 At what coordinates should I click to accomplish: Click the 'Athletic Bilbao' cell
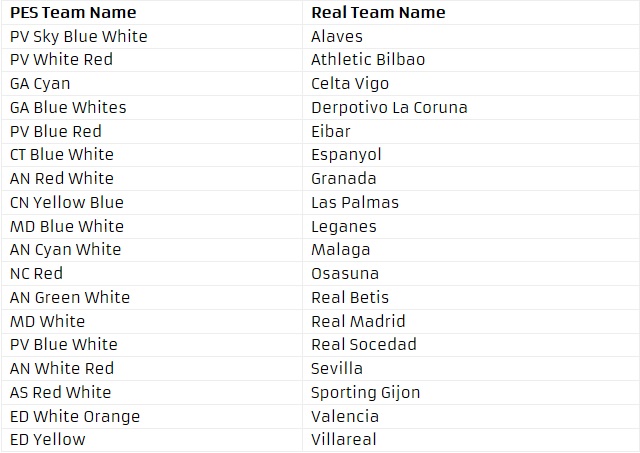tap(367, 60)
